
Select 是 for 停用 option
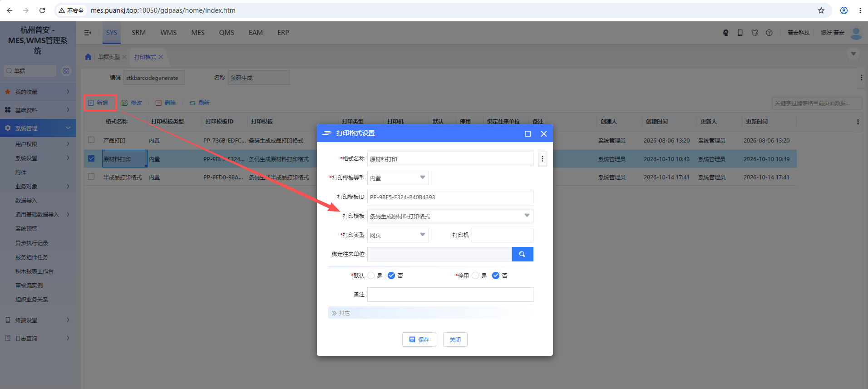point(475,276)
